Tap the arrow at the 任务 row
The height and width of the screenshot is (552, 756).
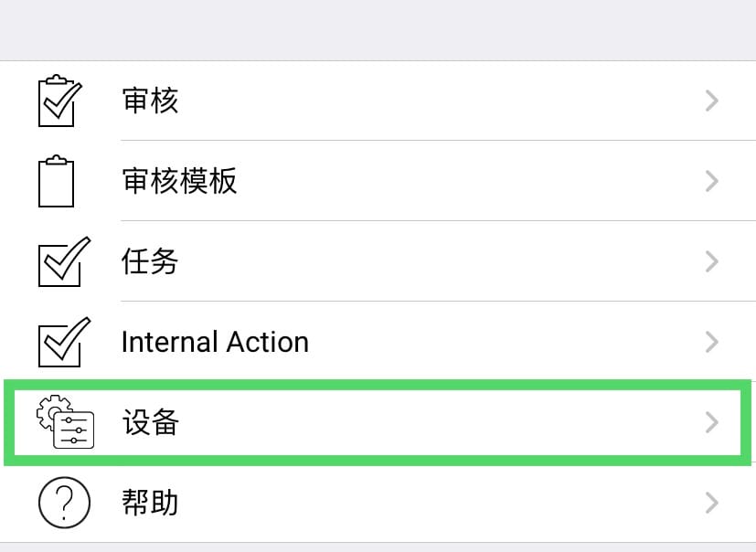coord(712,261)
